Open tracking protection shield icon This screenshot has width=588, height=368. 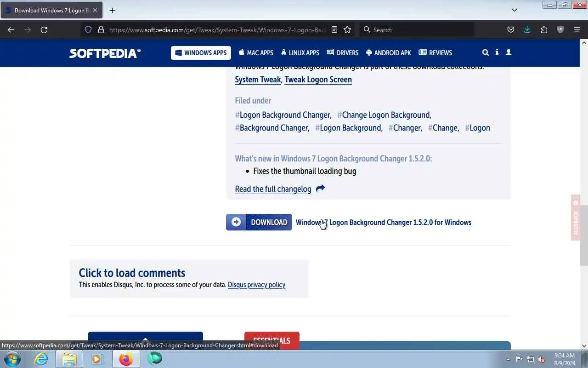[x=88, y=29]
